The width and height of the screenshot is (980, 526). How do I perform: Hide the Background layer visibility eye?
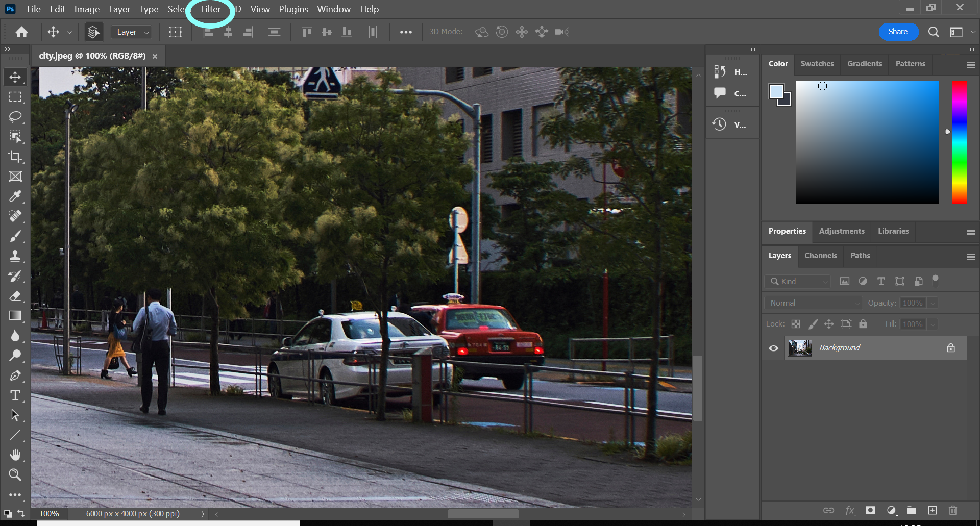click(x=774, y=348)
